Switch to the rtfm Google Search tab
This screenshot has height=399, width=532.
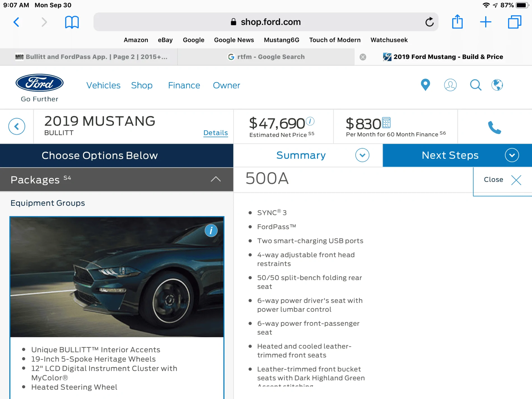(266, 57)
